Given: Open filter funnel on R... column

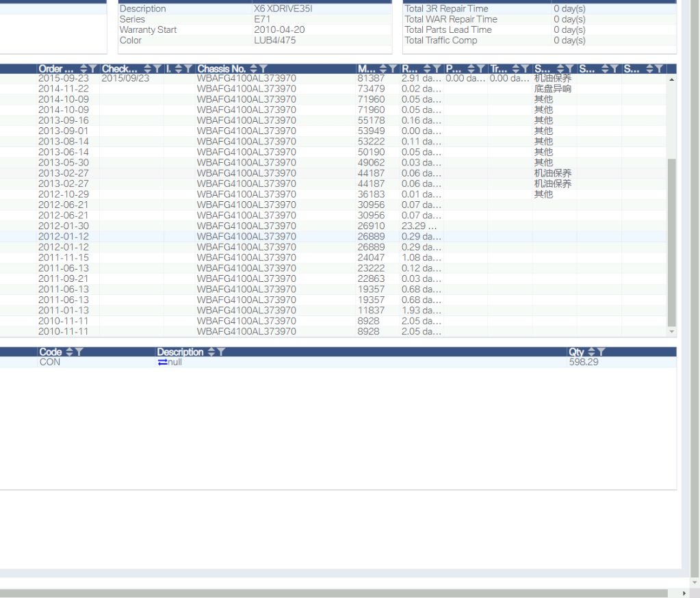Looking at the screenshot, I should 437,68.
